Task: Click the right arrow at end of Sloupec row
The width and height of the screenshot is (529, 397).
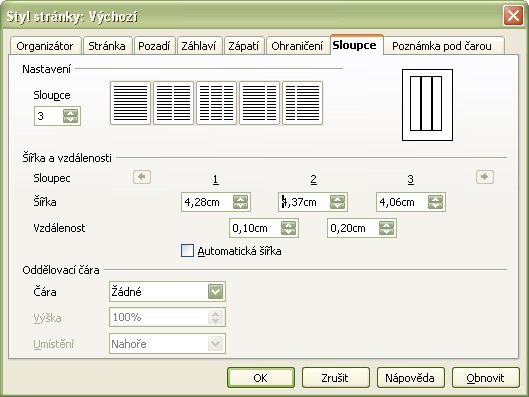Action: tap(485, 177)
